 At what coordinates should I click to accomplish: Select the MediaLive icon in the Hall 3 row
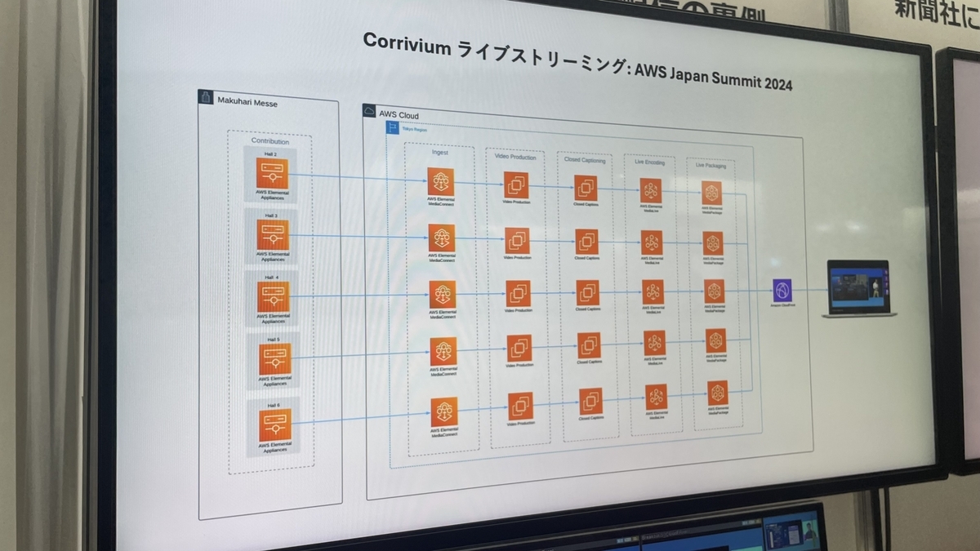point(652,242)
